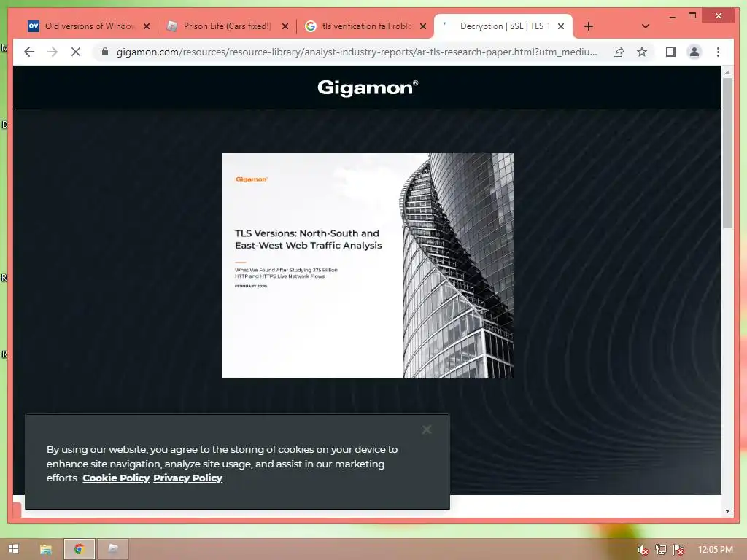The width and height of the screenshot is (747, 560).
Task: Share this page using share icon
Action: (x=619, y=52)
